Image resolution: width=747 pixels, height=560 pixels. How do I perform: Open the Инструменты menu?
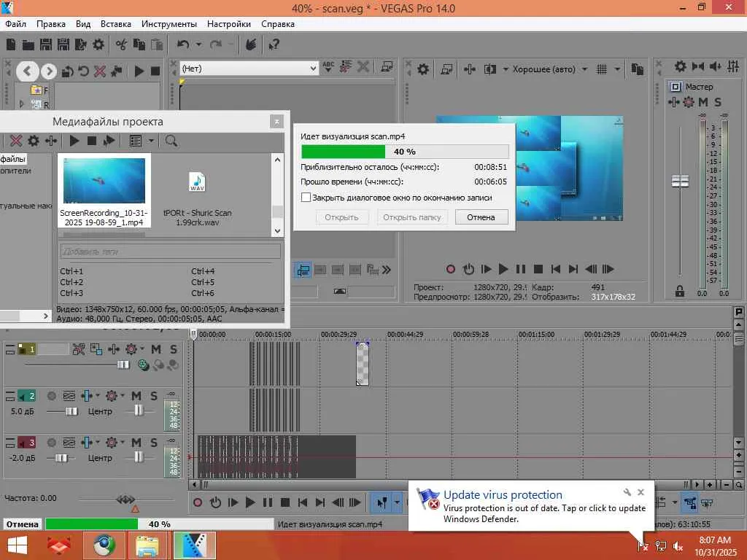pos(169,24)
